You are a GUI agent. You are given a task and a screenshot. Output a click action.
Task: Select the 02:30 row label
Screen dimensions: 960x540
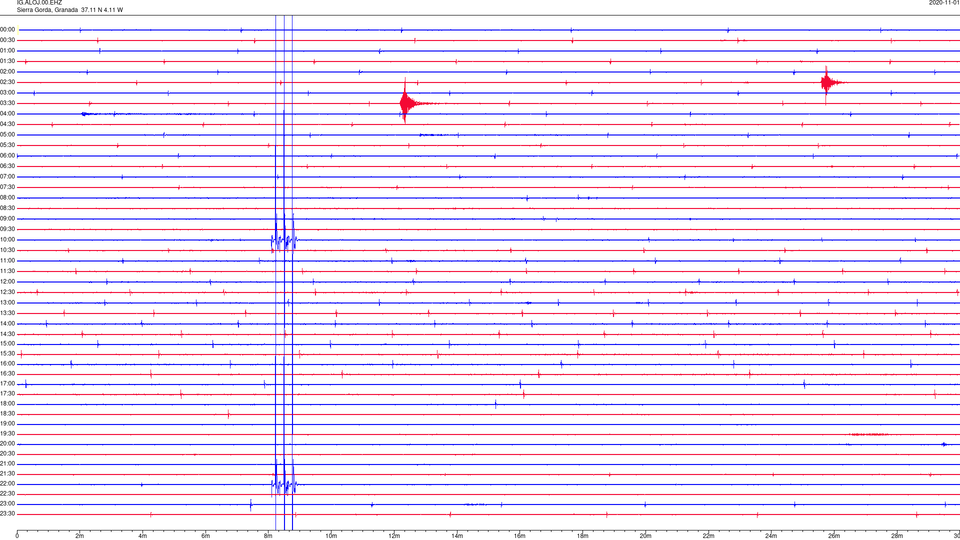(7, 82)
